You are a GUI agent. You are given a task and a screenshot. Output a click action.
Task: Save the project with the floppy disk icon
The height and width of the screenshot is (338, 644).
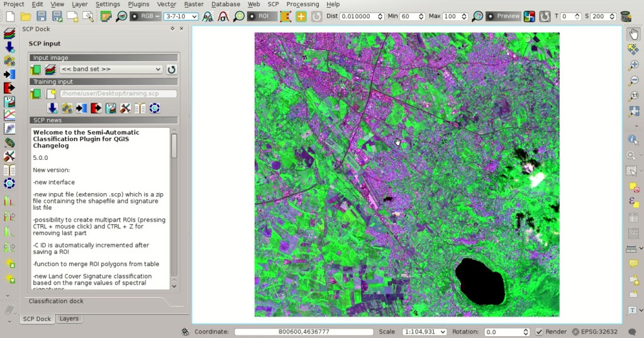[41, 16]
